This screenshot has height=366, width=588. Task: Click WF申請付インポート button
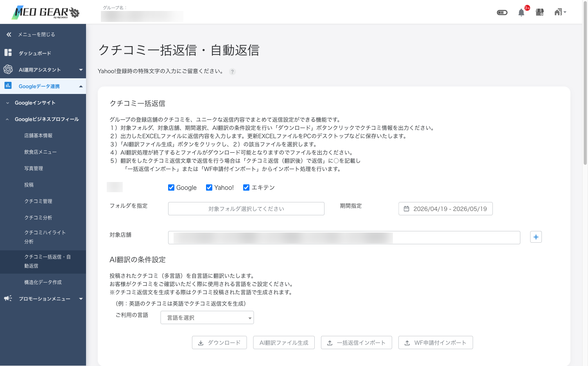point(436,343)
